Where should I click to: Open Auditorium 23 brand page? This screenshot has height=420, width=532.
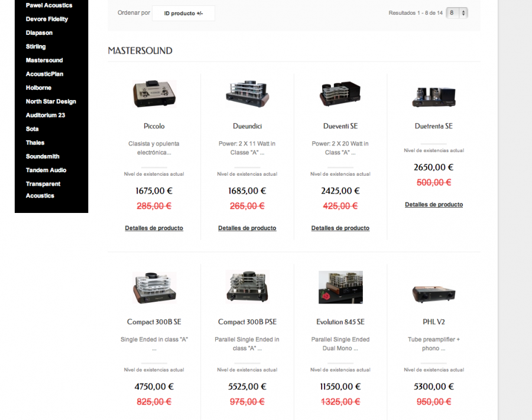(45, 115)
